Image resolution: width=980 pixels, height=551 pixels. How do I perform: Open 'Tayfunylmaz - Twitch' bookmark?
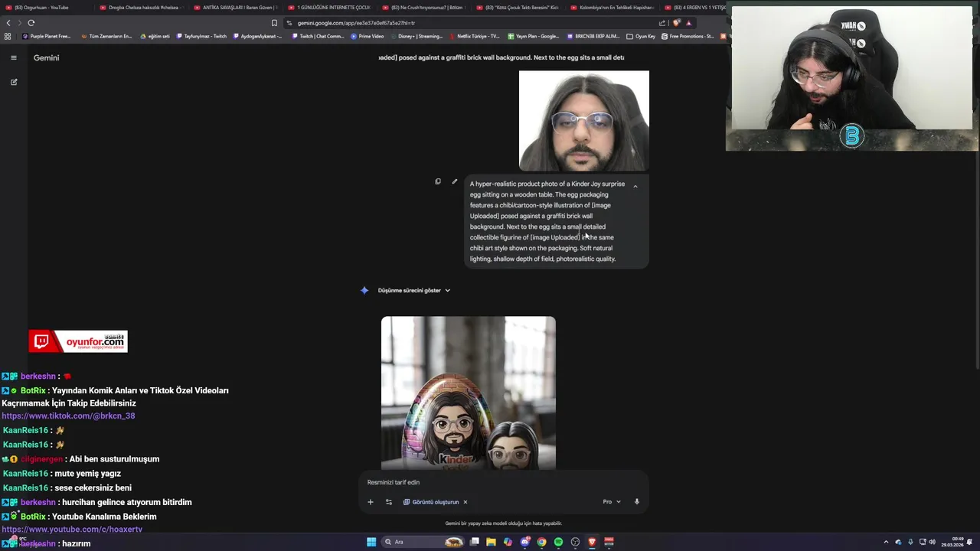(x=202, y=36)
